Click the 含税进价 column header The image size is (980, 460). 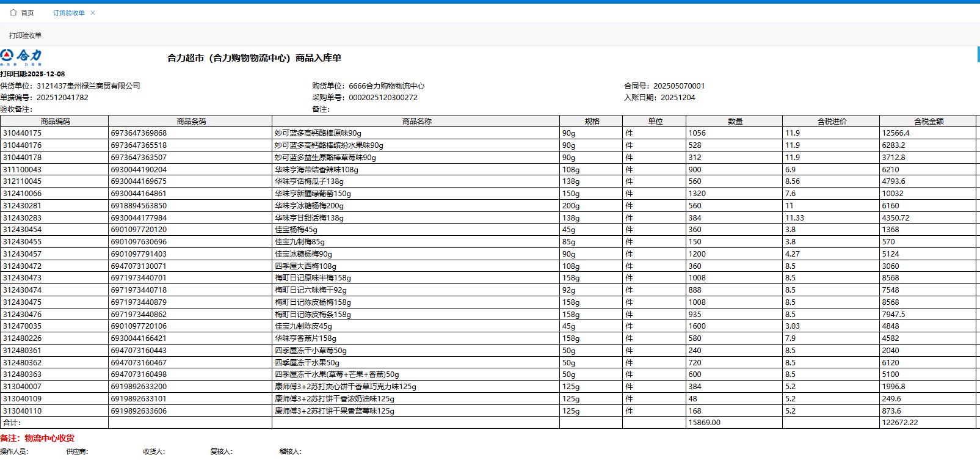832,122
